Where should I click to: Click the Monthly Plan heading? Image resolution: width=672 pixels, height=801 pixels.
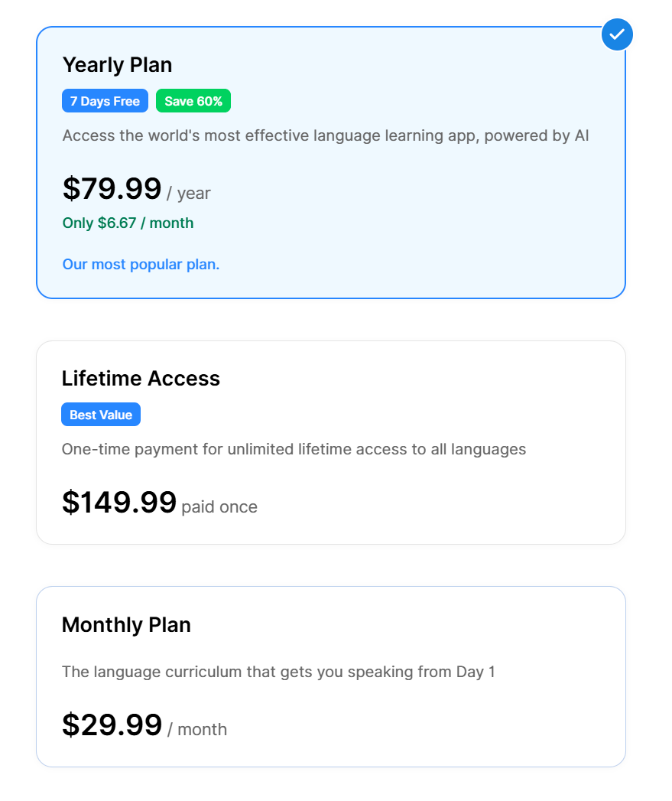click(x=126, y=625)
